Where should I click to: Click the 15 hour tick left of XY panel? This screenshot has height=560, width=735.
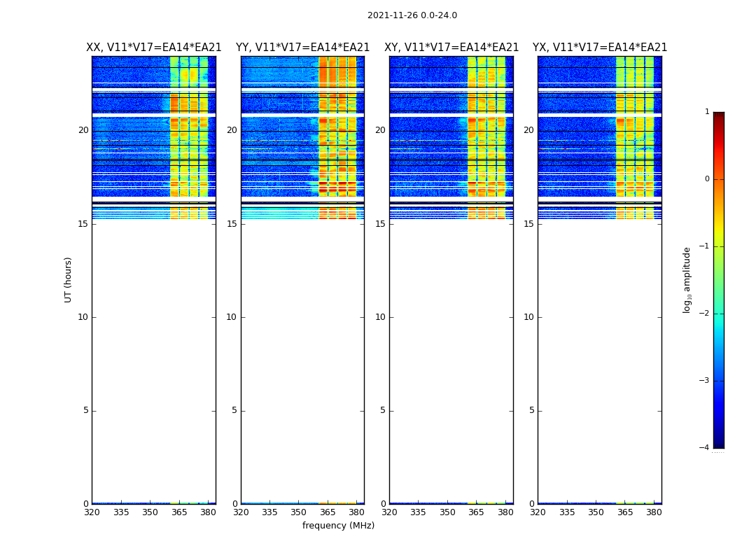380,224
